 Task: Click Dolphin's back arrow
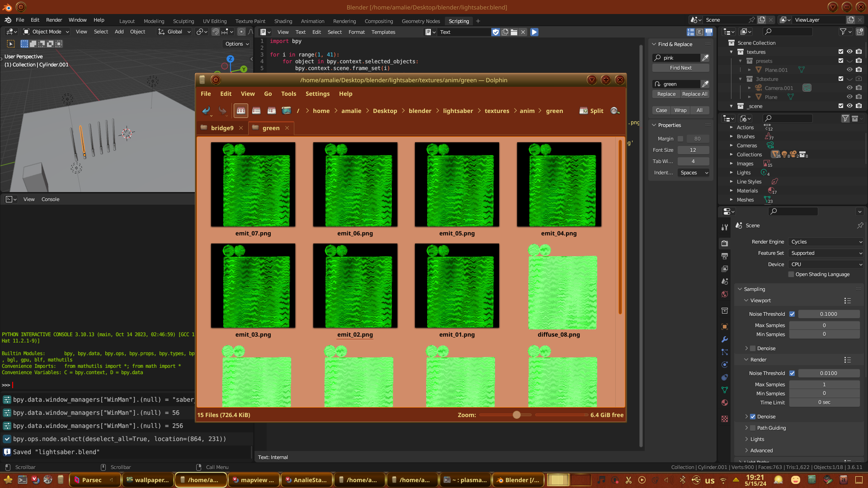click(x=206, y=111)
